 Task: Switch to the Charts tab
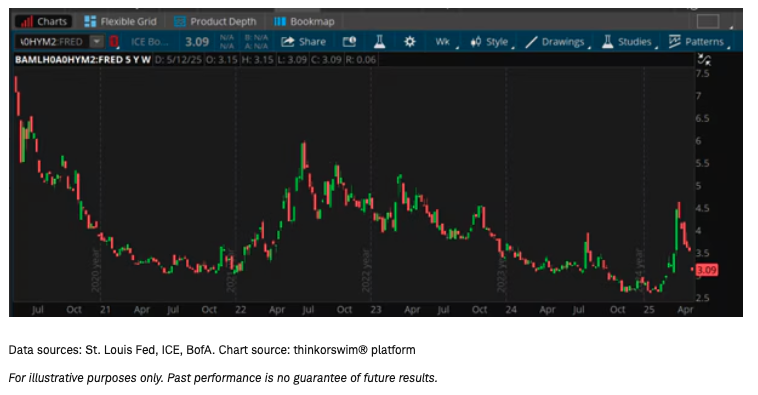44,21
